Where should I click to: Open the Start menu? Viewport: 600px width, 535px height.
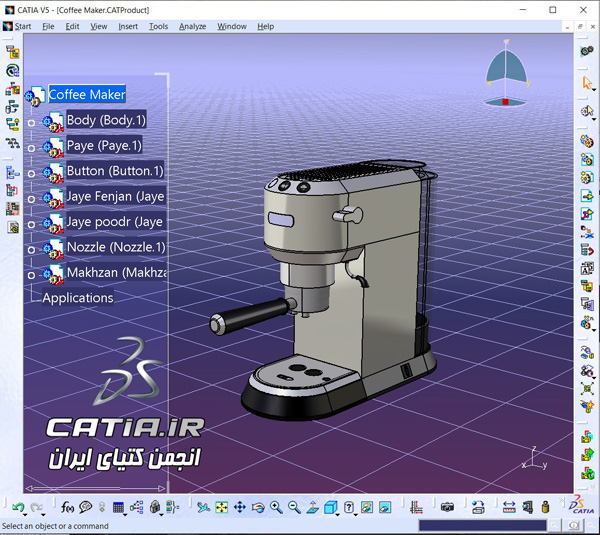(x=23, y=26)
